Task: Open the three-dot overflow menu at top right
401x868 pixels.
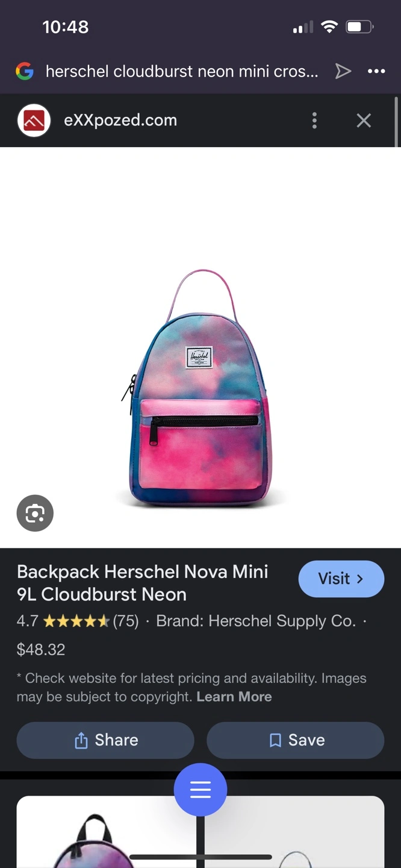Action: tap(376, 72)
